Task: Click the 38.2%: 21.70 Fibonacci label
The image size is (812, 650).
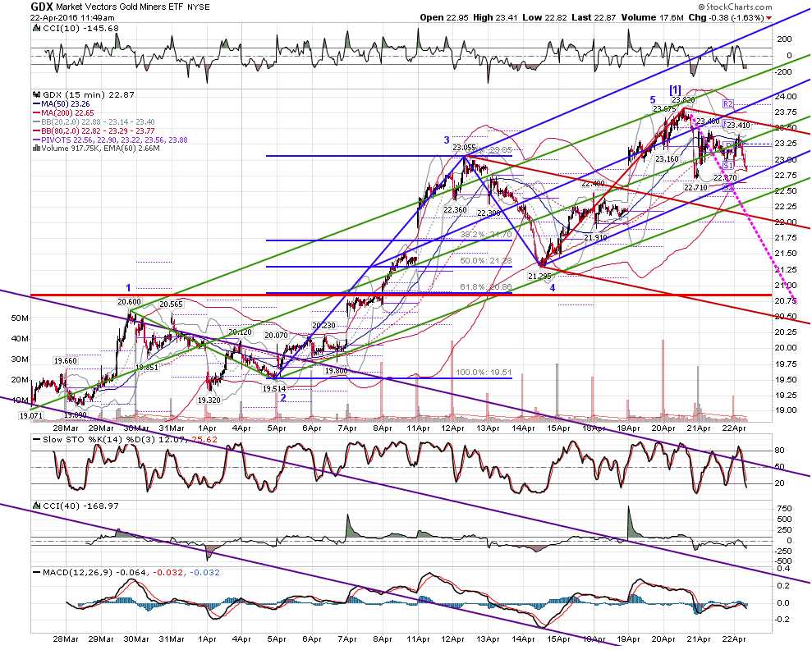Action: pyautogui.click(x=486, y=235)
